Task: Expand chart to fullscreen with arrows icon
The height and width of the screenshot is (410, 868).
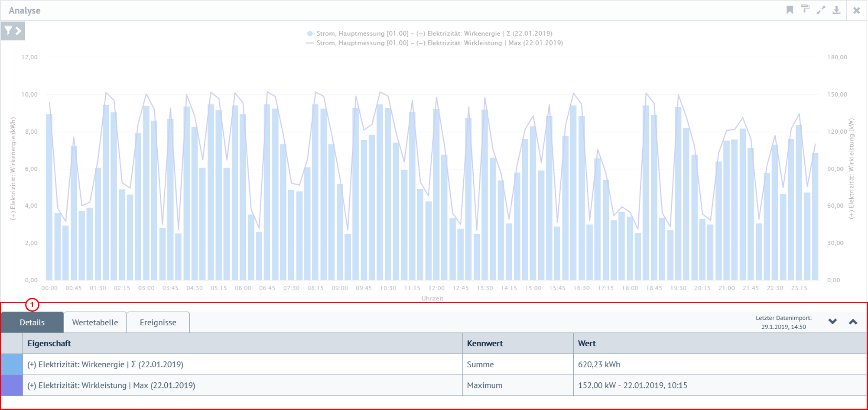Action: click(821, 10)
